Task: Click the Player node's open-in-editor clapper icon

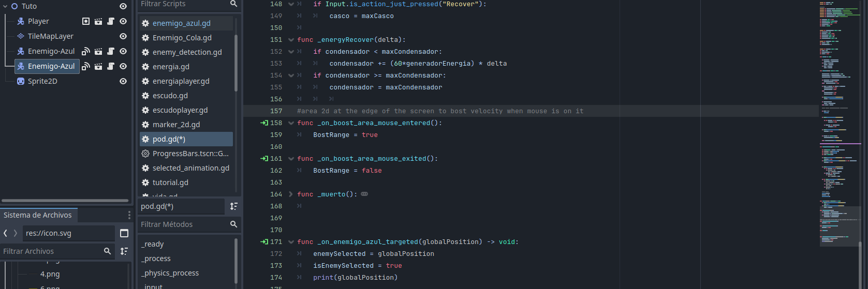Action: 98,21
